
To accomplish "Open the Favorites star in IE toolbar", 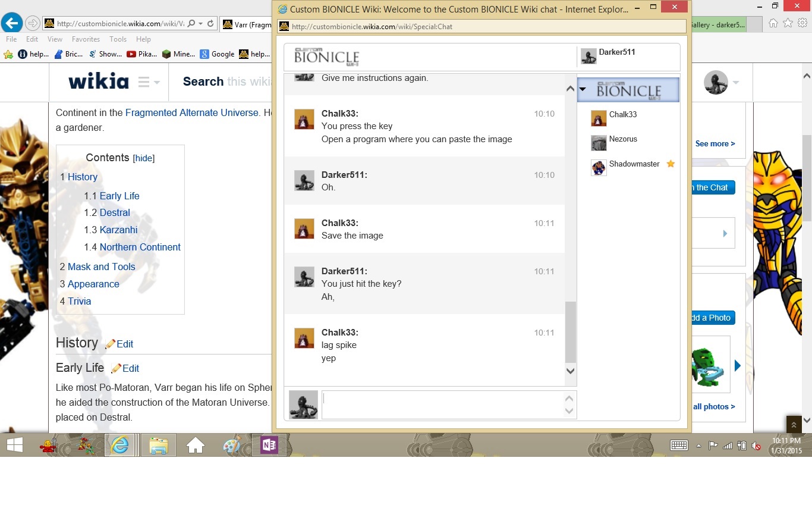I will tap(788, 23).
